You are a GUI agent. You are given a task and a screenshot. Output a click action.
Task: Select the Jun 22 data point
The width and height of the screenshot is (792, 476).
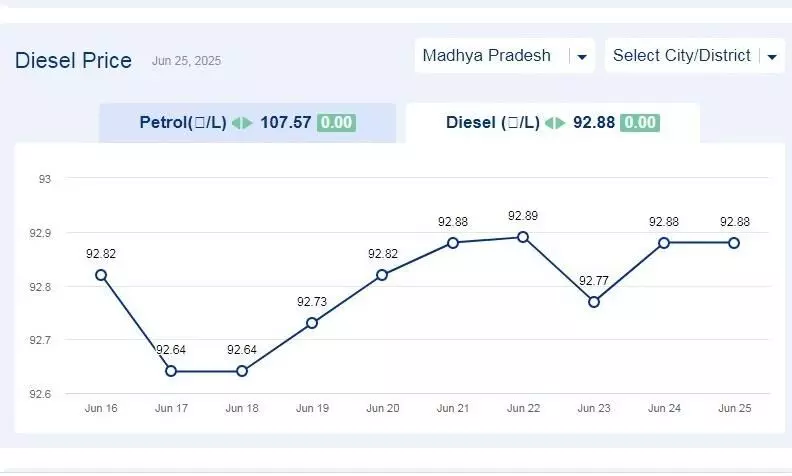tap(523, 237)
